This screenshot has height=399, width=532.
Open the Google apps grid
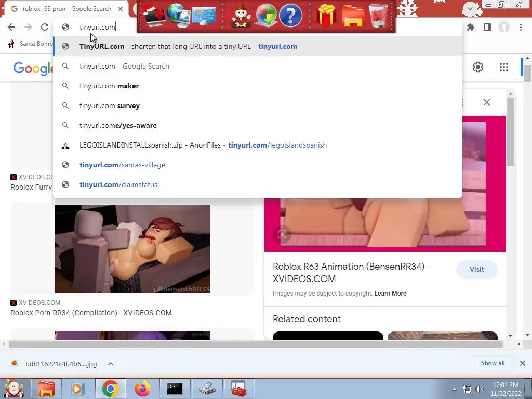504,67
